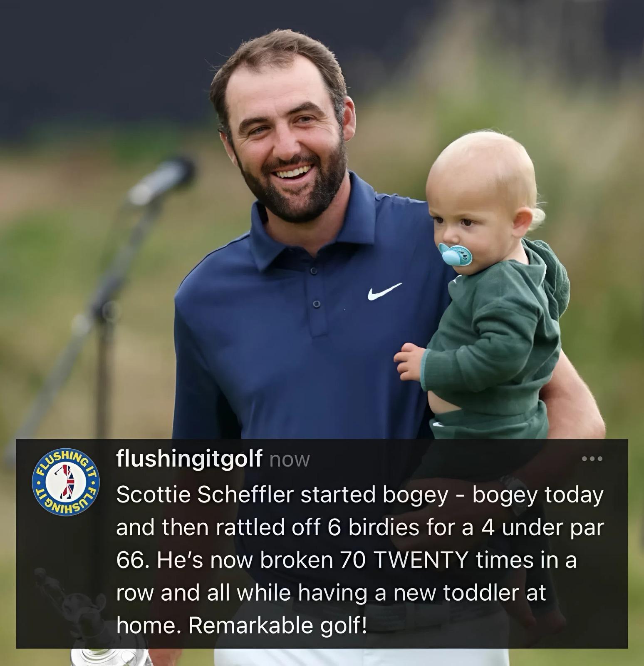This screenshot has height=666, width=644.
Task: Tap the white Nike swoosh on polo
Action: [384, 291]
